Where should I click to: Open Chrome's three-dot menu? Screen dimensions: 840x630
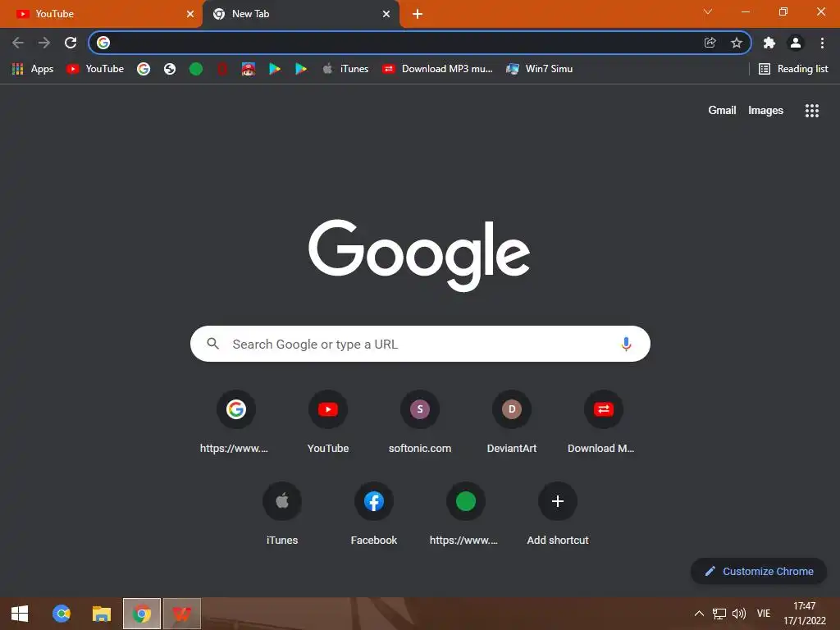coord(822,43)
